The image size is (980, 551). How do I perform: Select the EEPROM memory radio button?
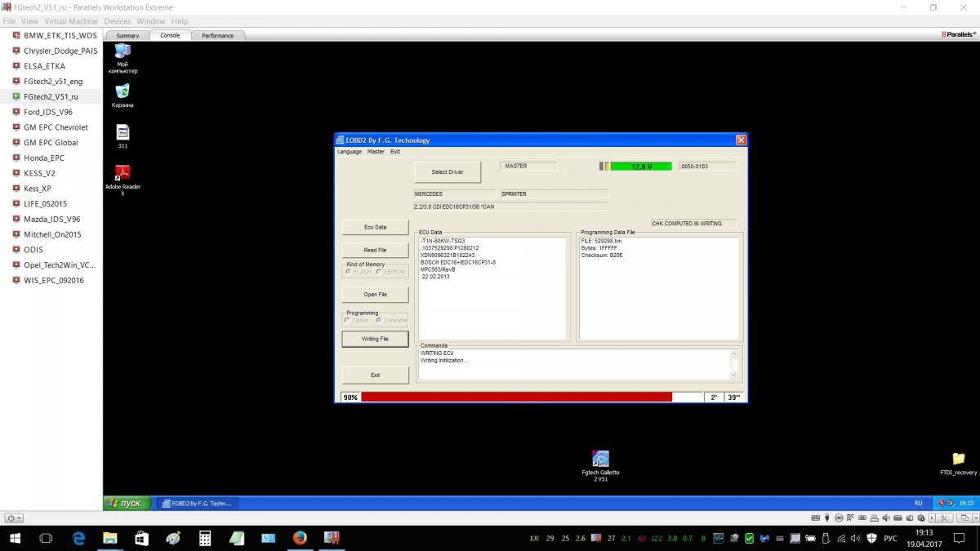378,272
